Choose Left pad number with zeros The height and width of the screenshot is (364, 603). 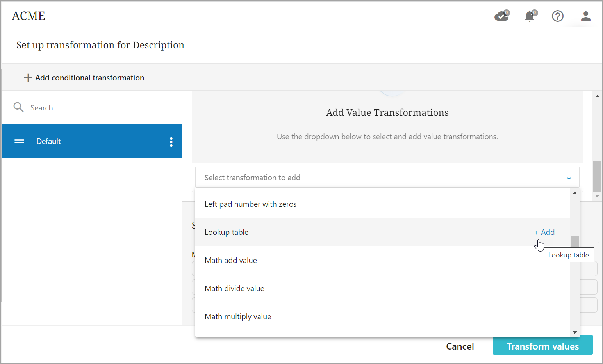coord(250,204)
